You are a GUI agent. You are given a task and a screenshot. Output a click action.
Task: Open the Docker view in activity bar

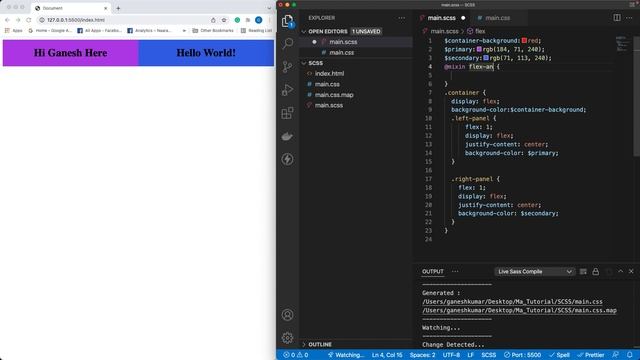pos(288,136)
